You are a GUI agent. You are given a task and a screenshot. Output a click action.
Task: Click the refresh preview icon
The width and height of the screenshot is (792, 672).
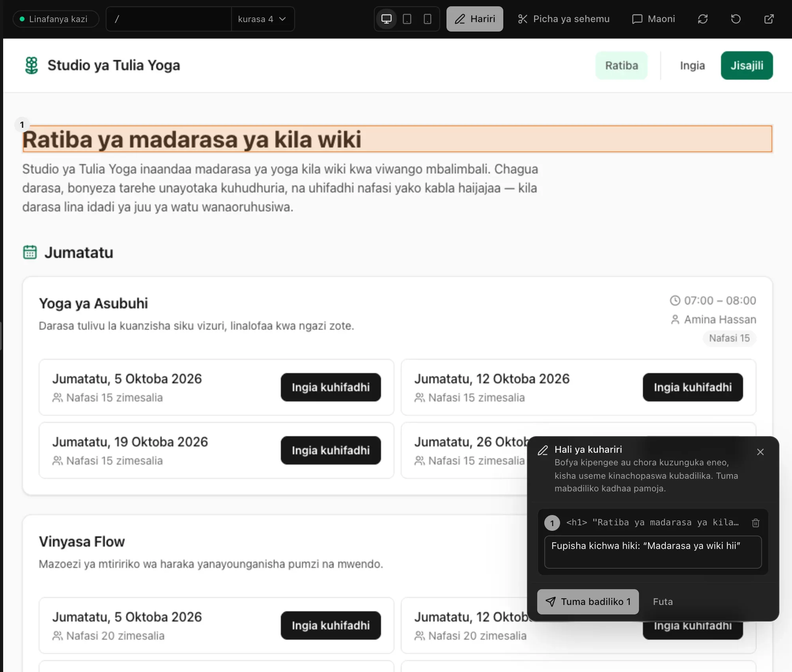pyautogui.click(x=703, y=19)
